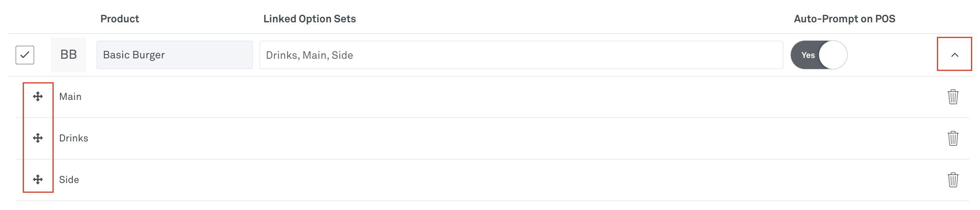The width and height of the screenshot is (980, 210).
Task: Click the Auto-Prompt on POS header
Action: pyautogui.click(x=844, y=19)
